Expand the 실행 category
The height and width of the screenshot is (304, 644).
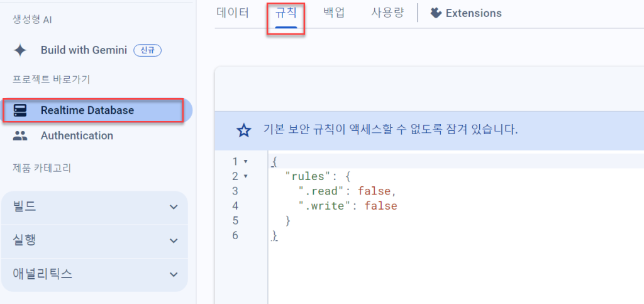(x=94, y=241)
